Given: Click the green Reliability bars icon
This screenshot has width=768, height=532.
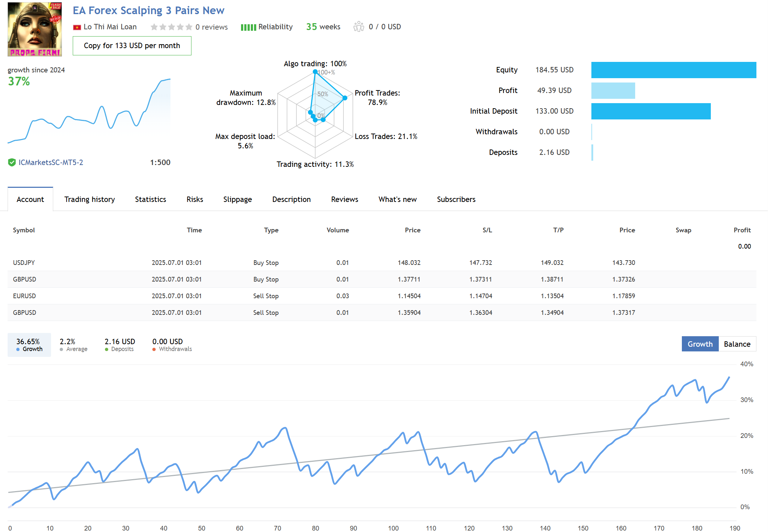Looking at the screenshot, I should [x=248, y=27].
